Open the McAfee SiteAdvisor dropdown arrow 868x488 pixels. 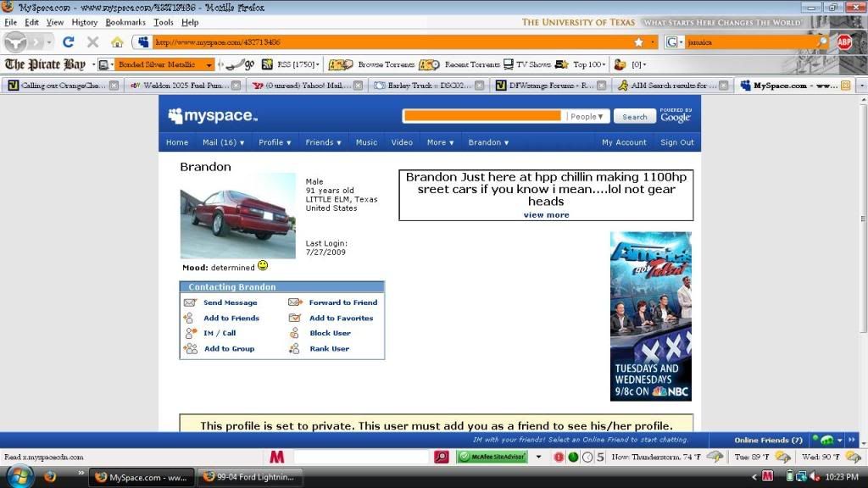pyautogui.click(x=523, y=457)
